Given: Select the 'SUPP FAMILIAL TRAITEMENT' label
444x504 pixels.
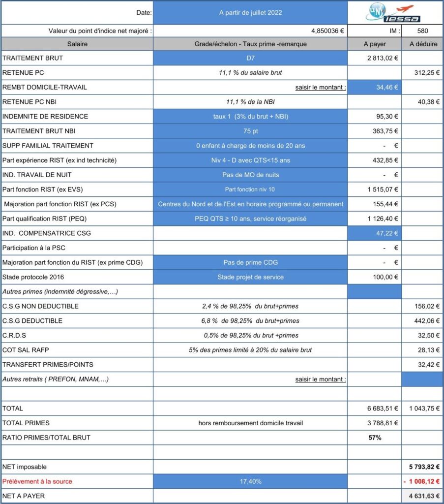Looking at the screenshot, I should (48, 146).
